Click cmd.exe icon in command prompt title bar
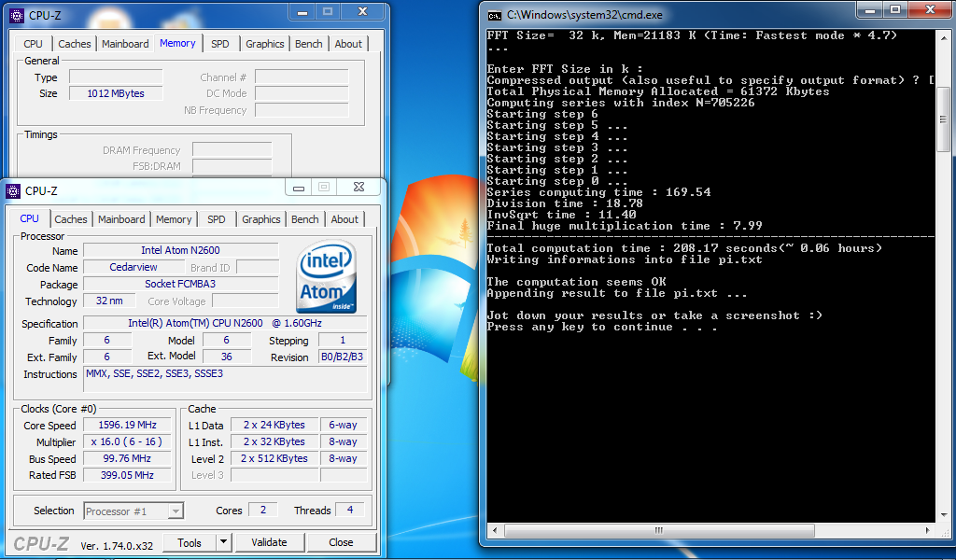956x560 pixels. [x=495, y=15]
